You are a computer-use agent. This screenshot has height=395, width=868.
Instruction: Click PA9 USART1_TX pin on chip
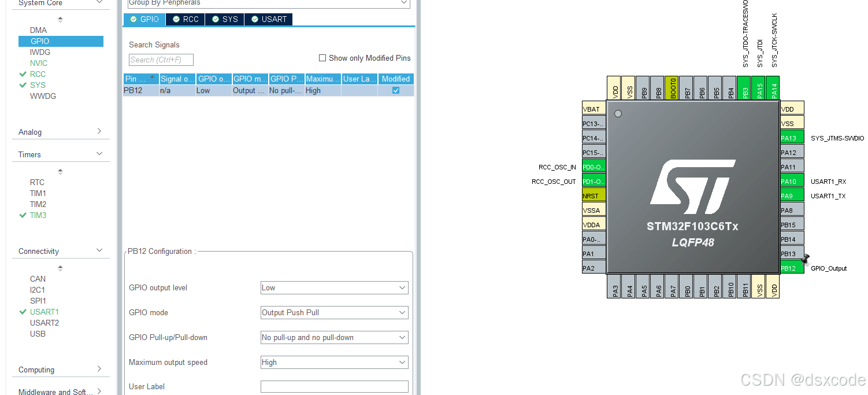click(x=792, y=195)
